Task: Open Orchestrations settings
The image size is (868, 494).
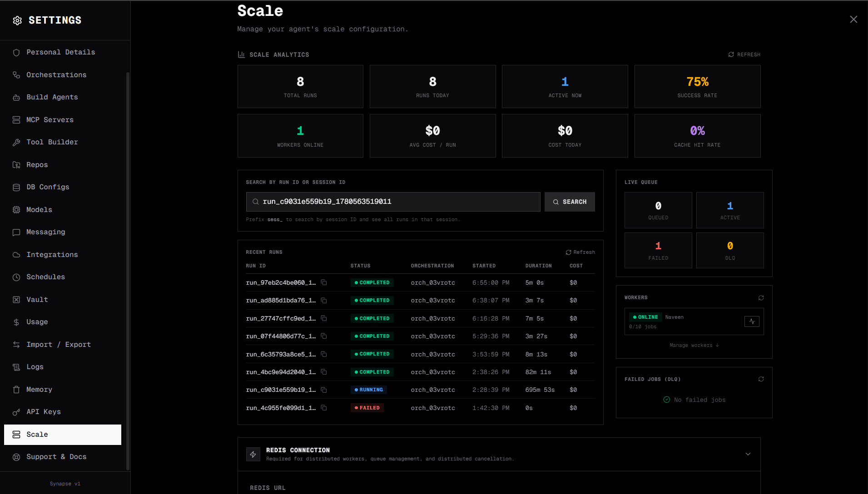Action: [x=63, y=75]
